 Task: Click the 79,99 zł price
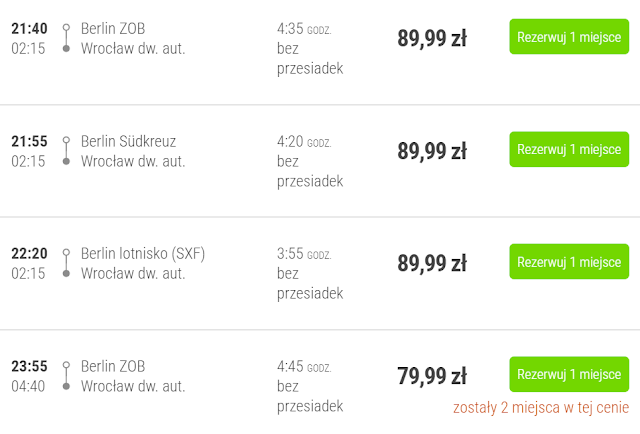432,376
